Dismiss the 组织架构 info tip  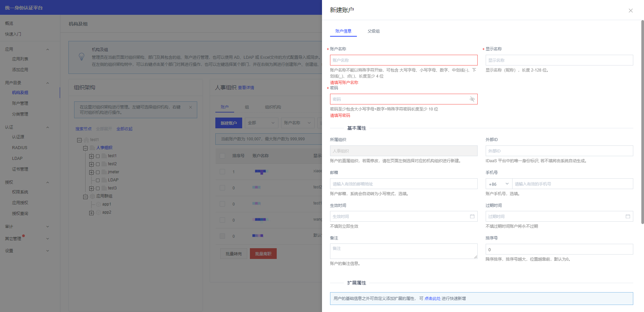pos(191,107)
